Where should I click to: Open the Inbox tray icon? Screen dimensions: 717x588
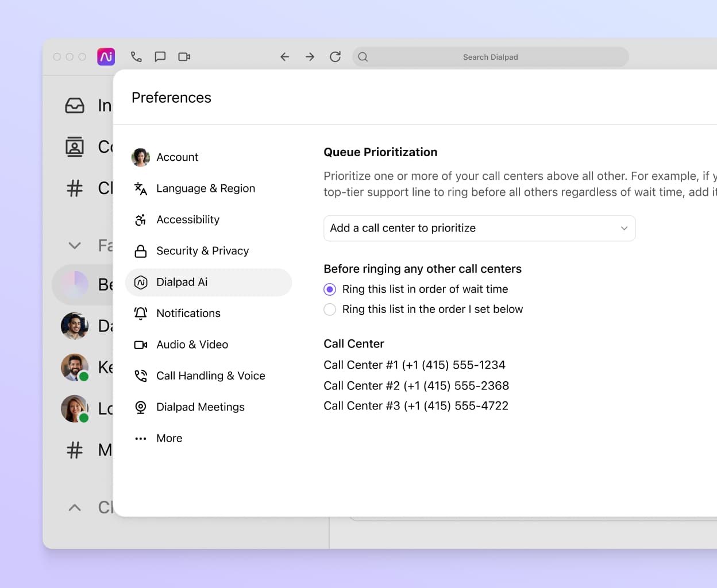click(75, 105)
